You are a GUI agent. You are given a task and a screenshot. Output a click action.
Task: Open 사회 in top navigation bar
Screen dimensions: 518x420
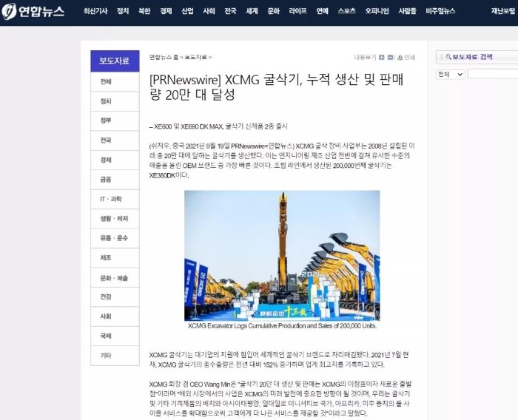point(209,11)
